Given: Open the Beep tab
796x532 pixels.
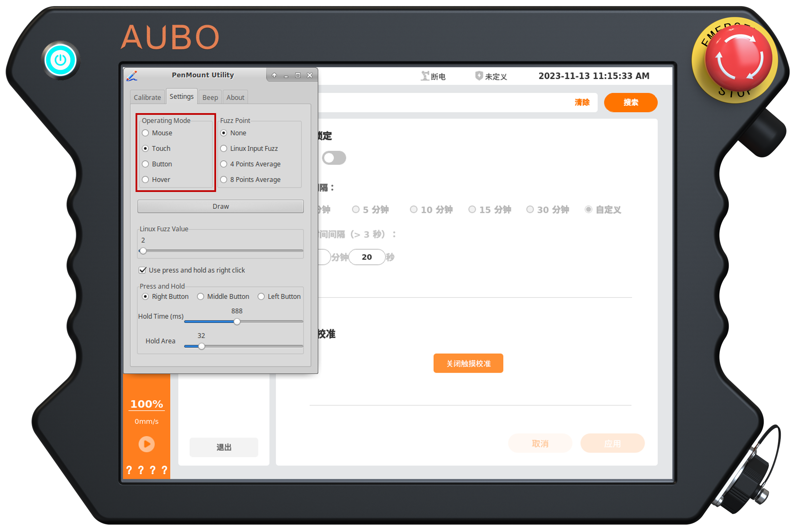Looking at the screenshot, I should tap(210, 97).
